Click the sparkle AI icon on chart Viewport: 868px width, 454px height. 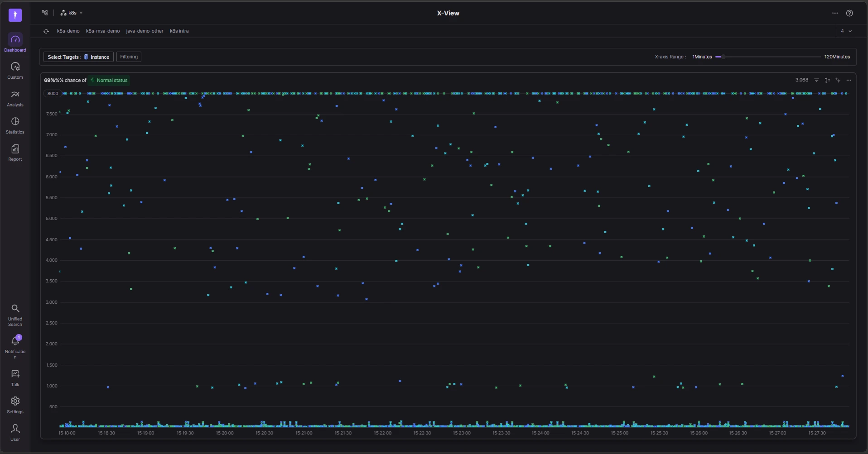tap(838, 80)
